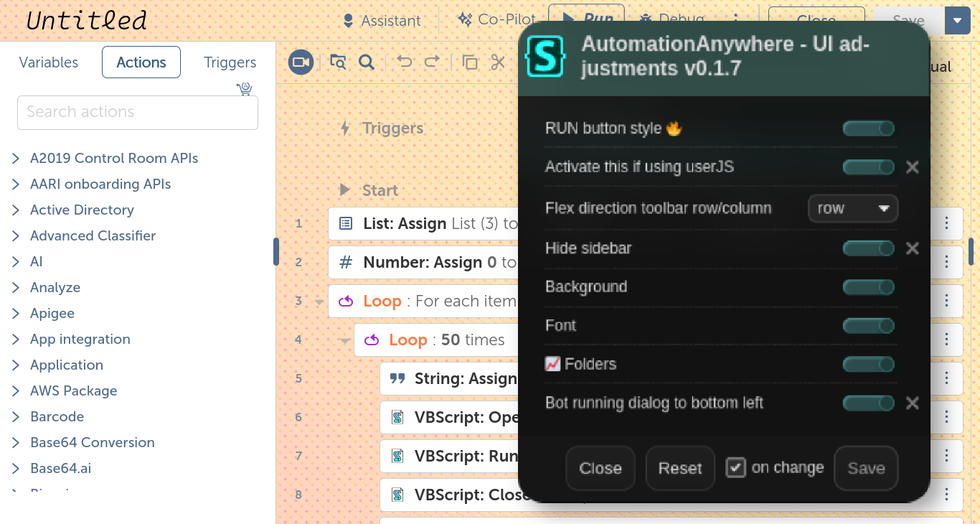The height and width of the screenshot is (524, 980).
Task: Toggle the Font switch
Action: (x=868, y=326)
